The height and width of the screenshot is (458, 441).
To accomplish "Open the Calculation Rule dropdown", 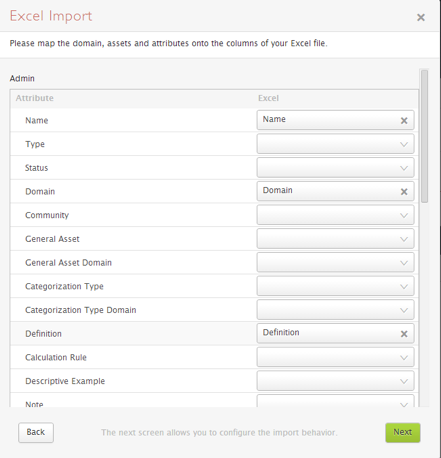I will click(335, 357).
